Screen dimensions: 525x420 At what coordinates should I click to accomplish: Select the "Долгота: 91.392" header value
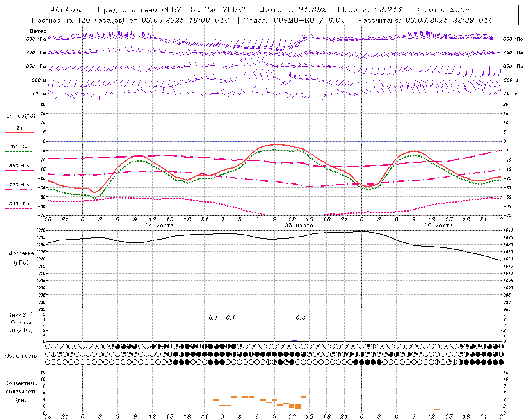pos(293,9)
